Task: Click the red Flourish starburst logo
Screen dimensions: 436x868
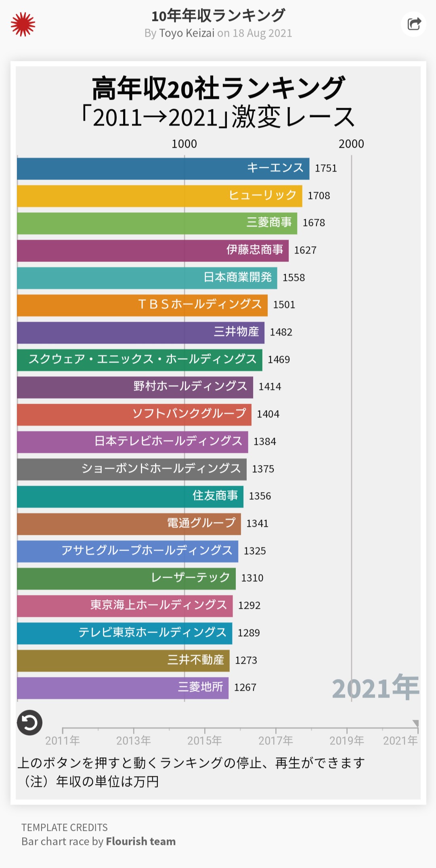Action: click(x=23, y=24)
